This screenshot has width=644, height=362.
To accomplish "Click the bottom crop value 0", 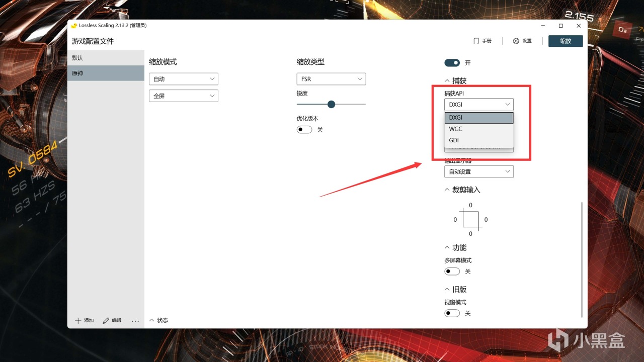I will click(470, 234).
